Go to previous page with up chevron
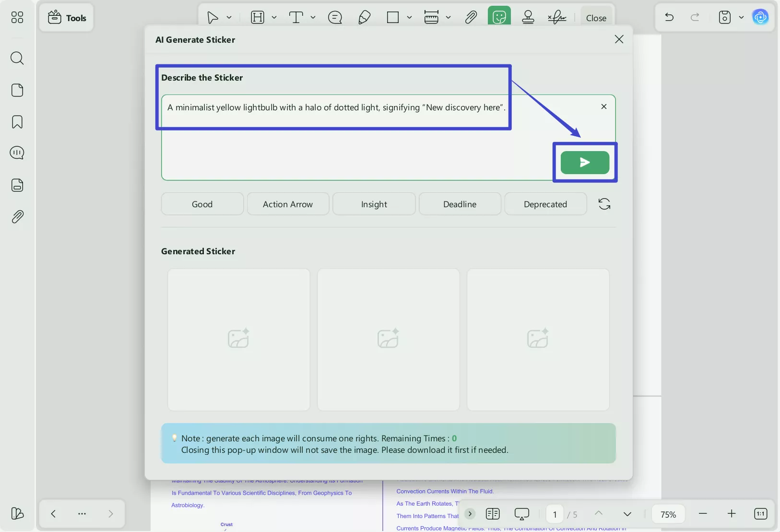 pos(599,513)
